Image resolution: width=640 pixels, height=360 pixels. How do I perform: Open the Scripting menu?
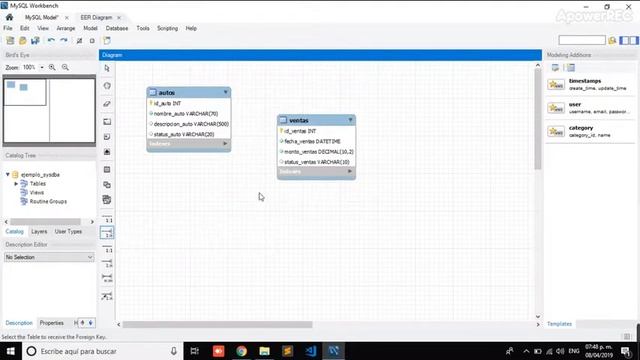pos(167,28)
